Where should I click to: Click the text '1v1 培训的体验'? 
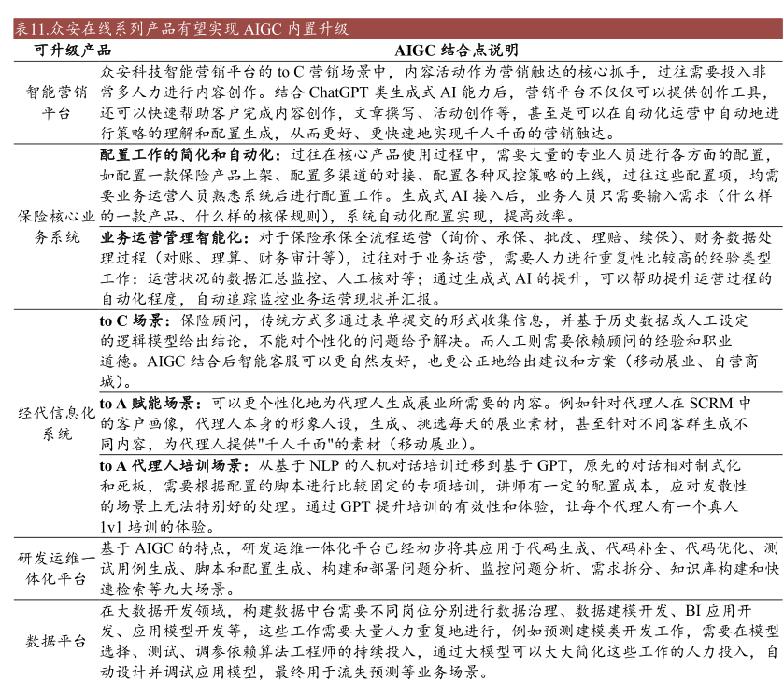(153, 527)
